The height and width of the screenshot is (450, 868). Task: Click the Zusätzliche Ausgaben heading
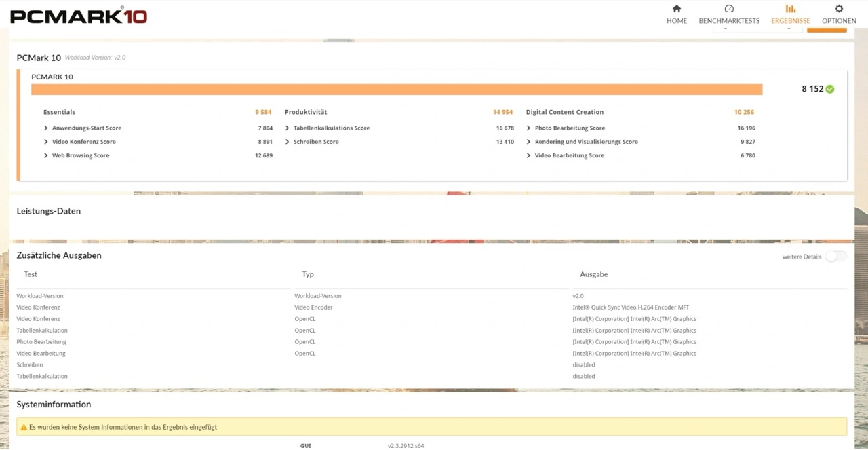[59, 255]
